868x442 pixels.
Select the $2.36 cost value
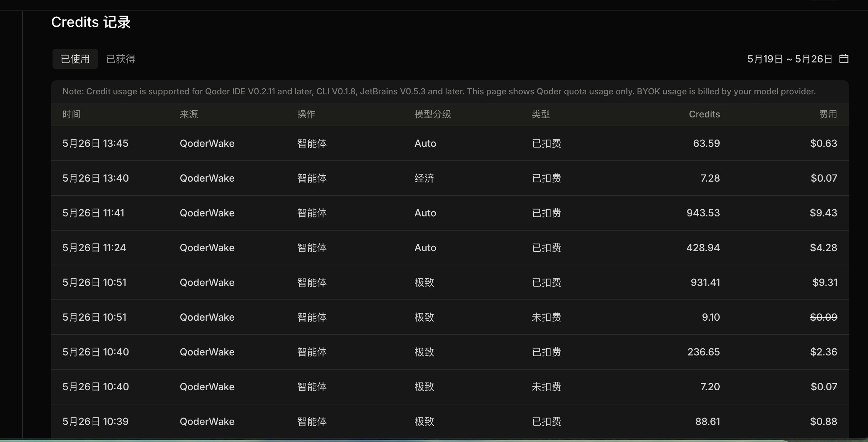pyautogui.click(x=824, y=352)
